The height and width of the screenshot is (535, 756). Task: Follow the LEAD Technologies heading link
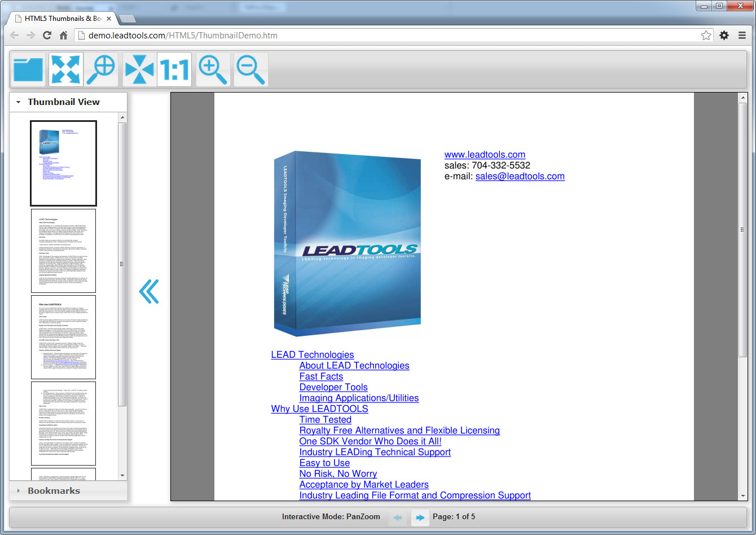point(313,355)
